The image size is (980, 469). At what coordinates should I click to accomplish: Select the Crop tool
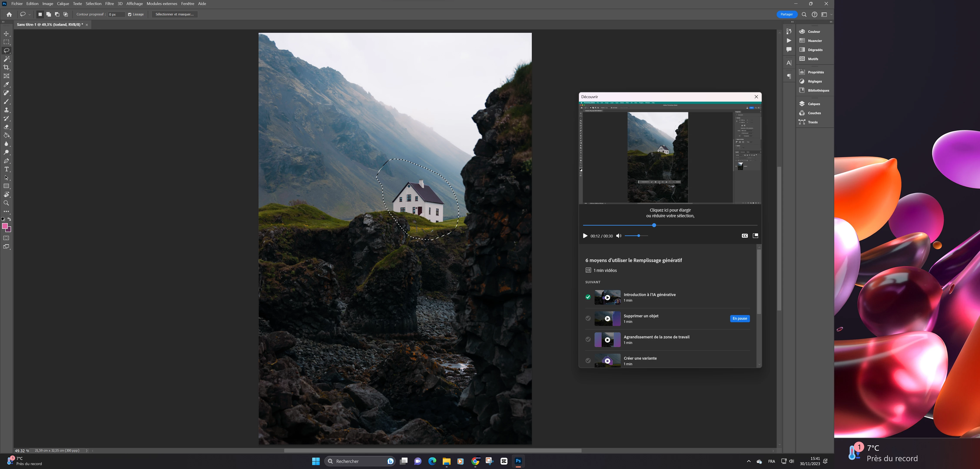(x=7, y=67)
